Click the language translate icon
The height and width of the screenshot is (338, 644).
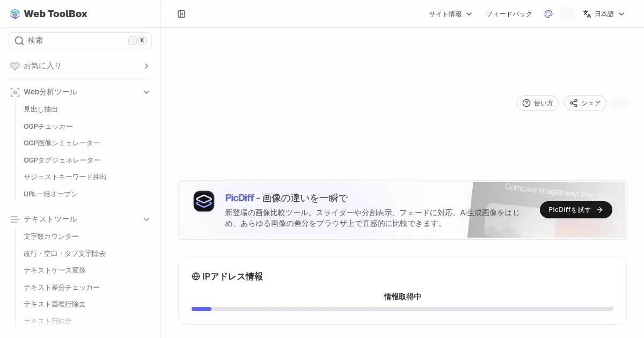click(587, 14)
